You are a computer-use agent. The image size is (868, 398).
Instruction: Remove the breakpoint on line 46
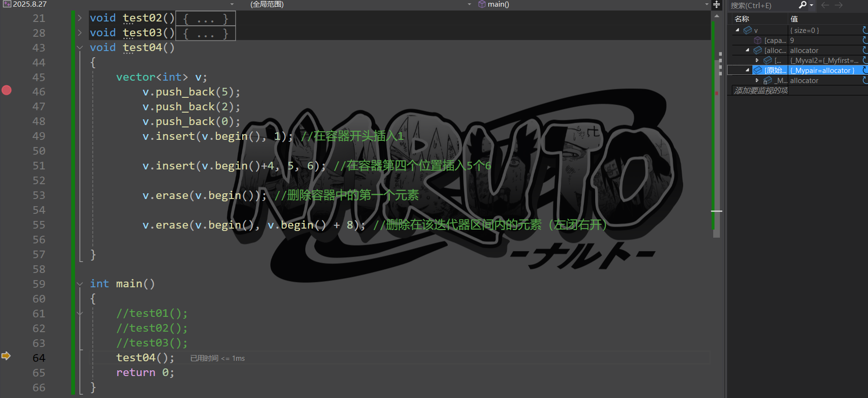point(7,90)
